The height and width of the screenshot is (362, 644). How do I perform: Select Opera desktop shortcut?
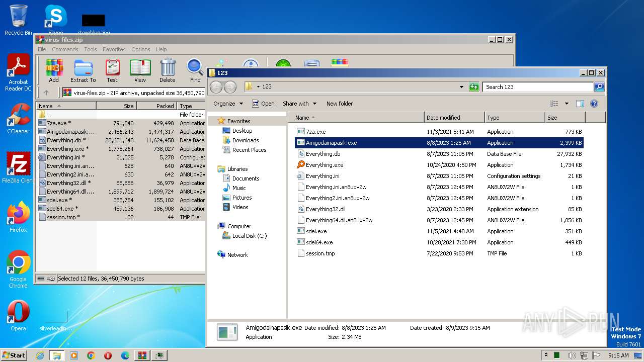18,316
